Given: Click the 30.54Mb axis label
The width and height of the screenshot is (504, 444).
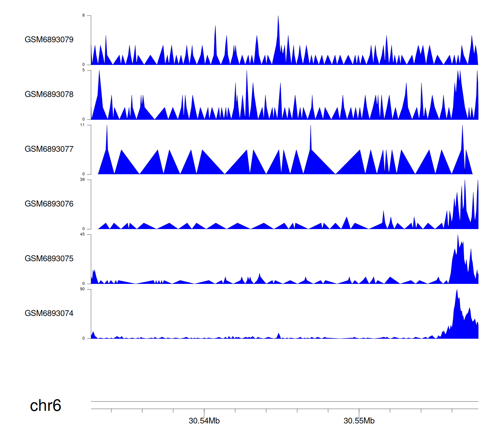Looking at the screenshot, I should coord(204,421).
